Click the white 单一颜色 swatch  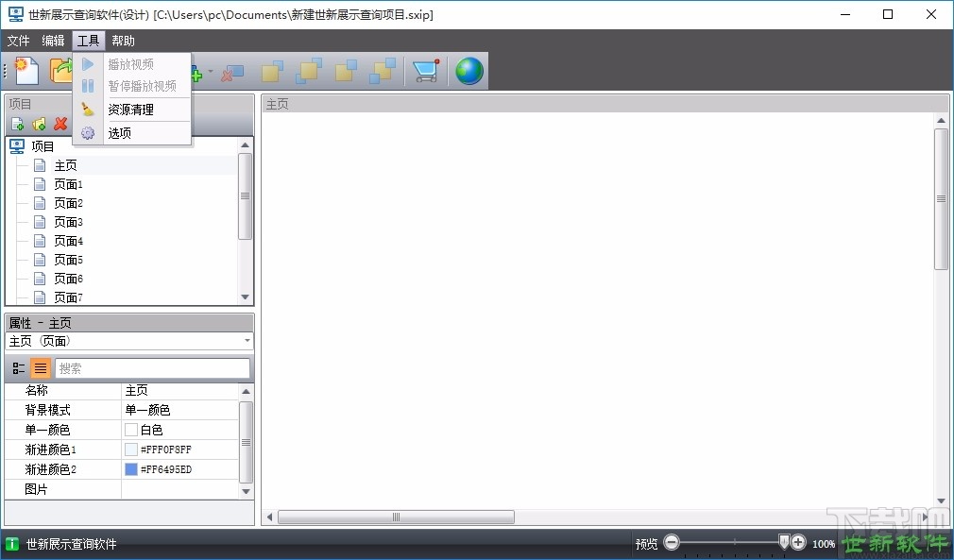(130, 430)
